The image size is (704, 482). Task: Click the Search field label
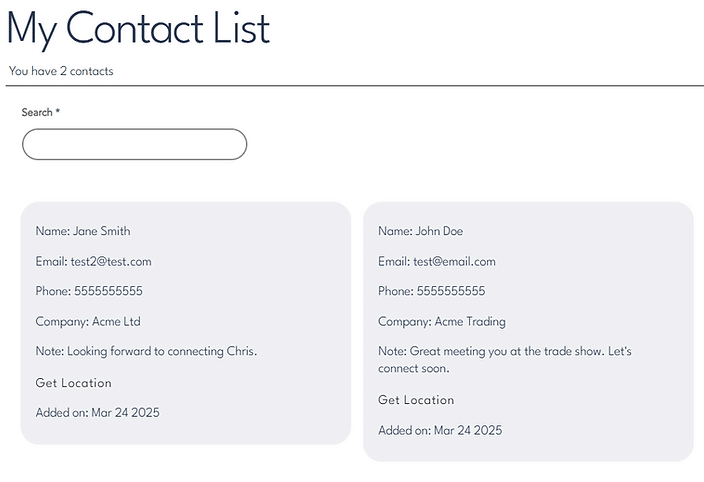tap(41, 112)
